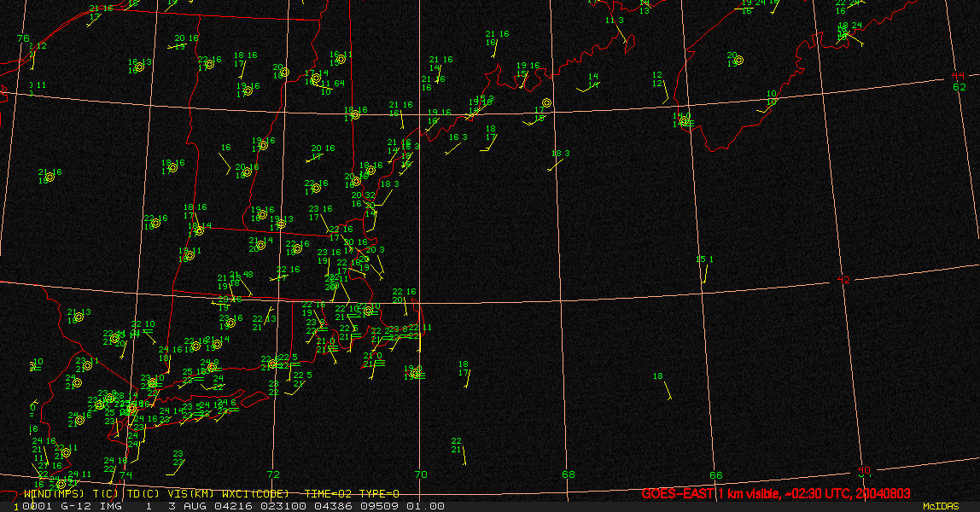Click IMG in the status line
The image size is (980, 512).
tap(109, 506)
